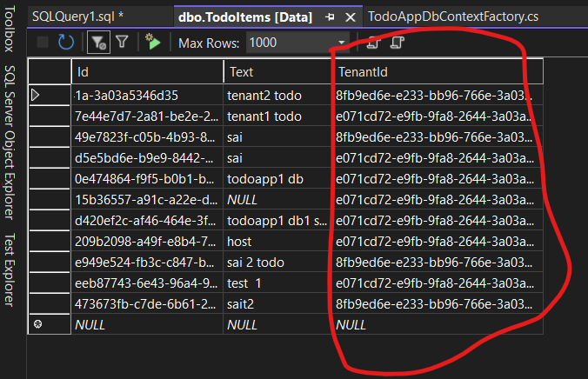Click the Id cell starting '49e7823f'
The height and width of the screenshot is (379, 588).
(x=147, y=137)
